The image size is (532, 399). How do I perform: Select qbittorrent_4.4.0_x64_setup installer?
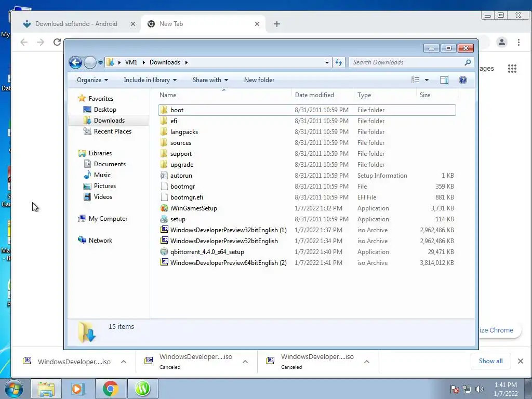click(307, 252)
